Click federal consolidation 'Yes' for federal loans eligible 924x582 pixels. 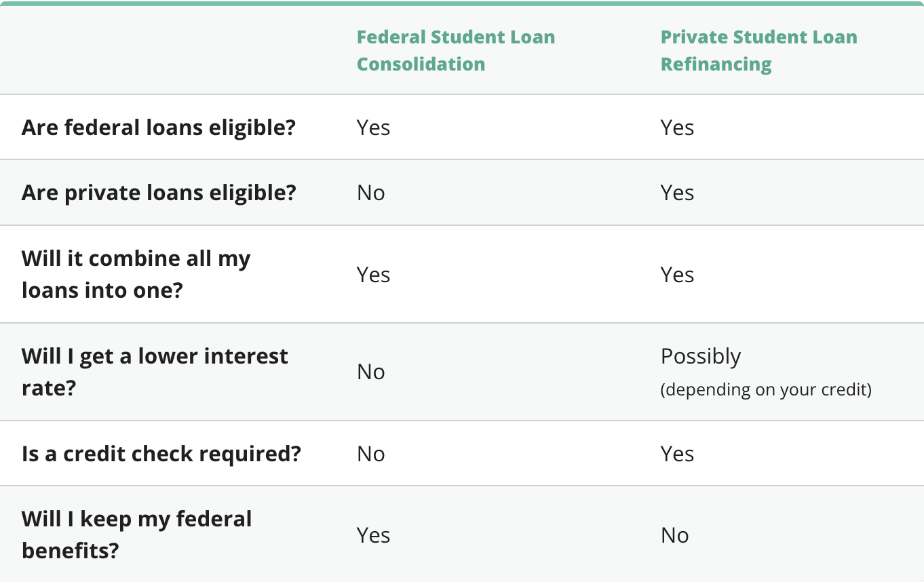(x=373, y=128)
